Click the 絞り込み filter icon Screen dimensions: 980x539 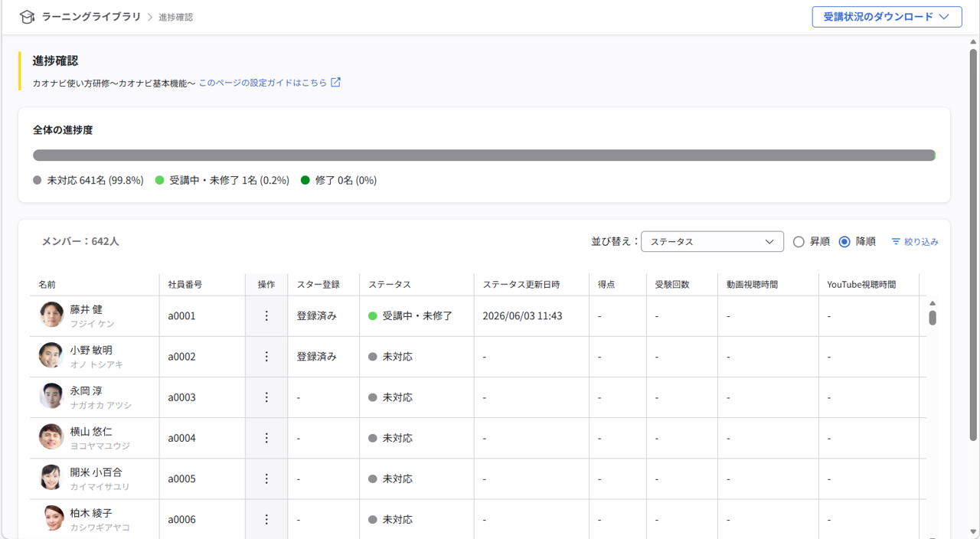pyautogui.click(x=896, y=242)
